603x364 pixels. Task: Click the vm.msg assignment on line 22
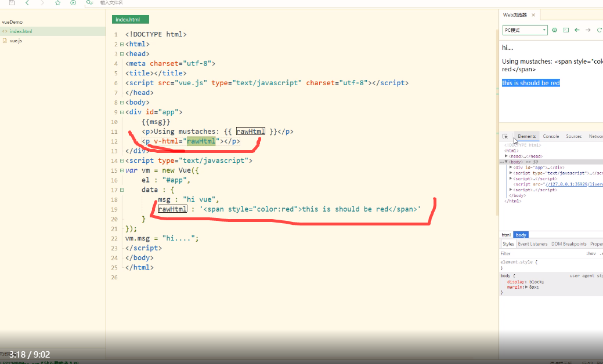pyautogui.click(x=162, y=238)
